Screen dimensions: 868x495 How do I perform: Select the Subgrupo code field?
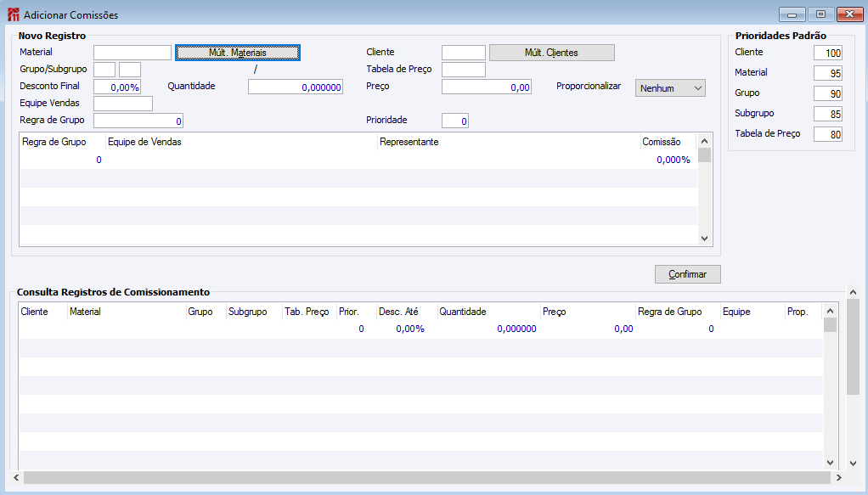tap(130, 70)
